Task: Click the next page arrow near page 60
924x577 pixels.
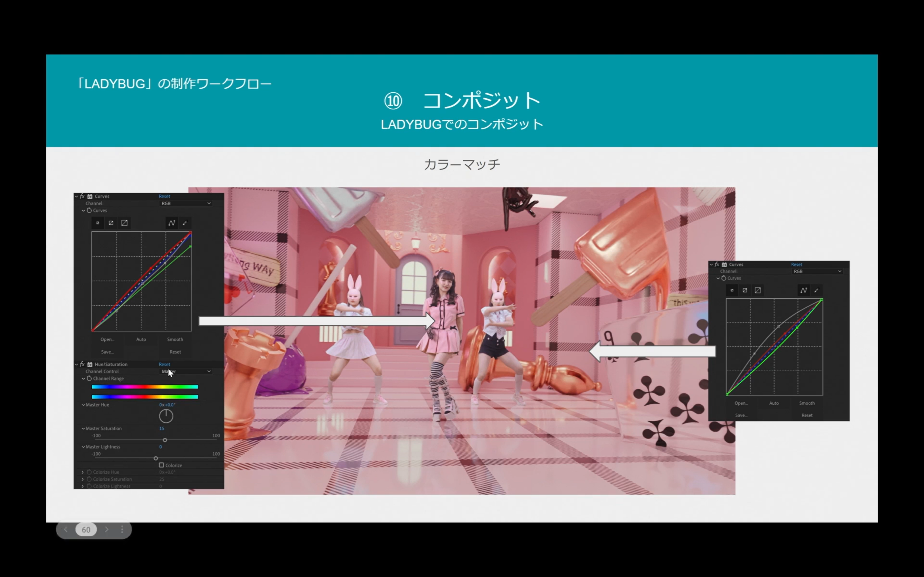Action: pyautogui.click(x=107, y=530)
